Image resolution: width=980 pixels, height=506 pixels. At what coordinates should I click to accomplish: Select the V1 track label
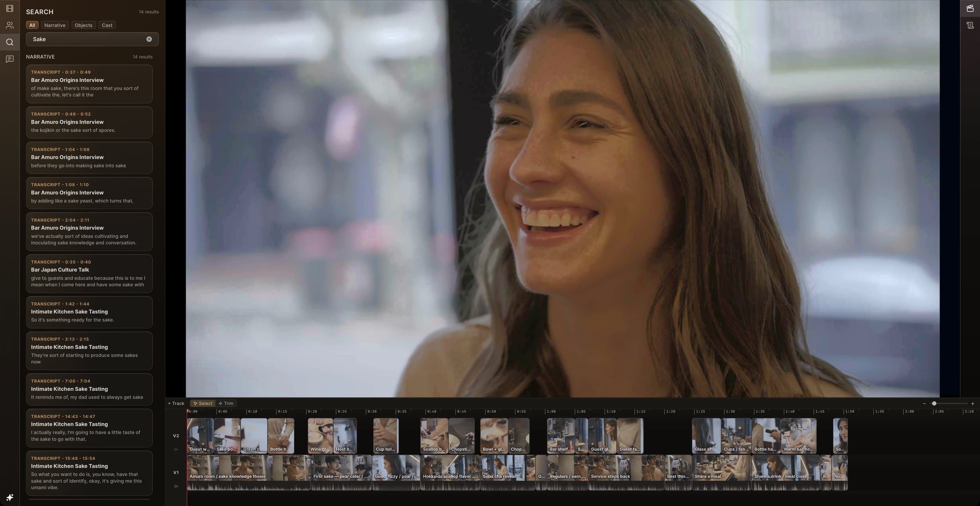click(176, 473)
